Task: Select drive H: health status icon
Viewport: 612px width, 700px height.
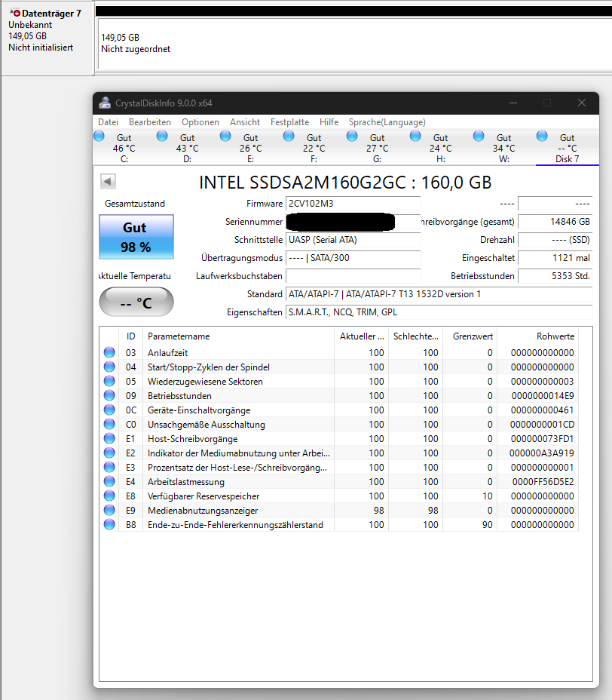Action: click(415, 135)
